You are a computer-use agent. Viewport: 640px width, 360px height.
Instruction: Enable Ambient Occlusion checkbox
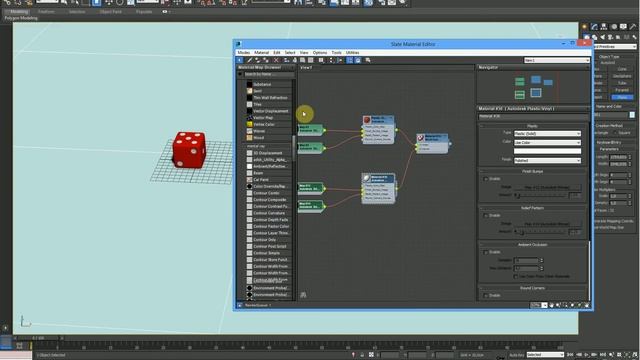(x=486, y=252)
